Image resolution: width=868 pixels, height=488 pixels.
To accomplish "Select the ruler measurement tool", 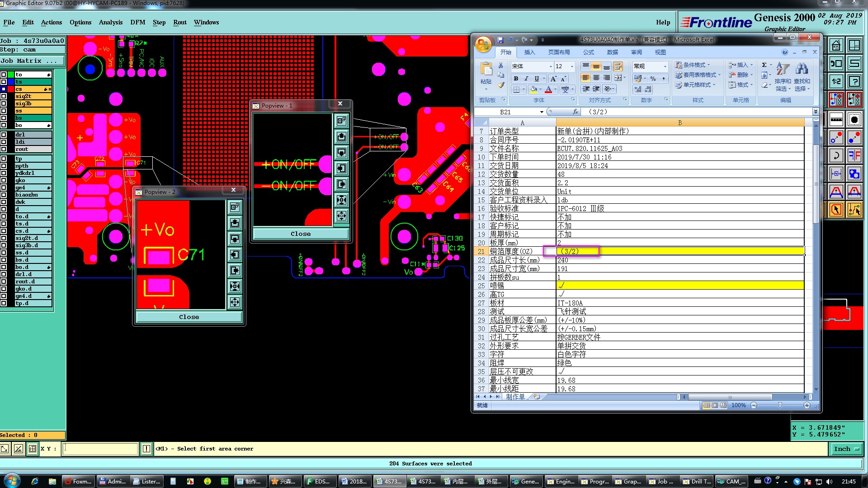I will pyautogui.click(x=836, y=119).
